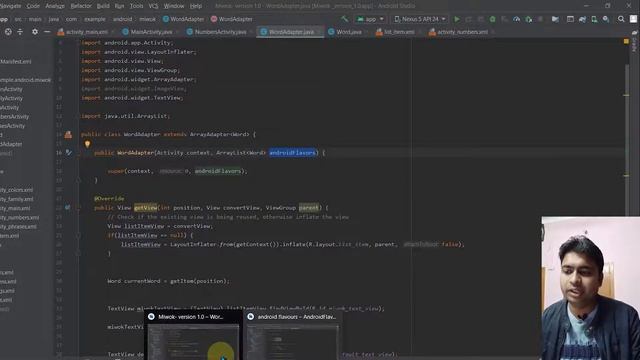
Task: Switch to the activity_numbers.xml tab
Action: tap(462, 32)
